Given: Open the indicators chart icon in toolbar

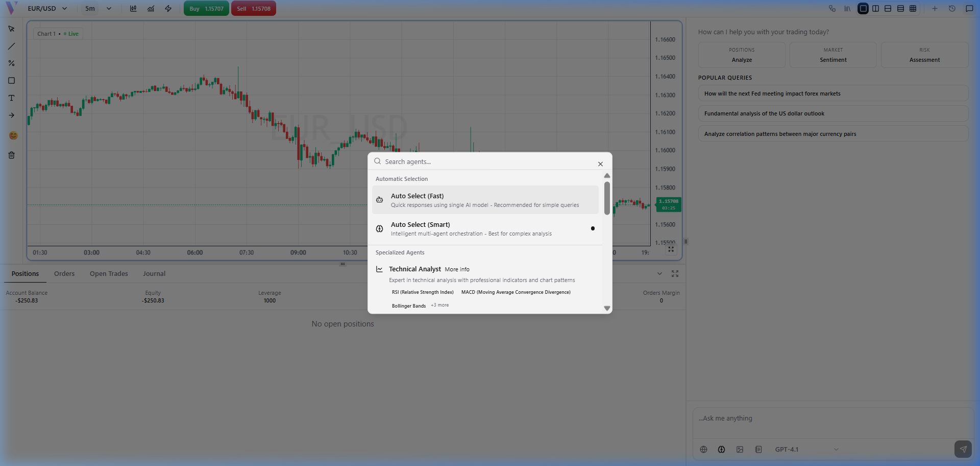Looking at the screenshot, I should (151, 9).
